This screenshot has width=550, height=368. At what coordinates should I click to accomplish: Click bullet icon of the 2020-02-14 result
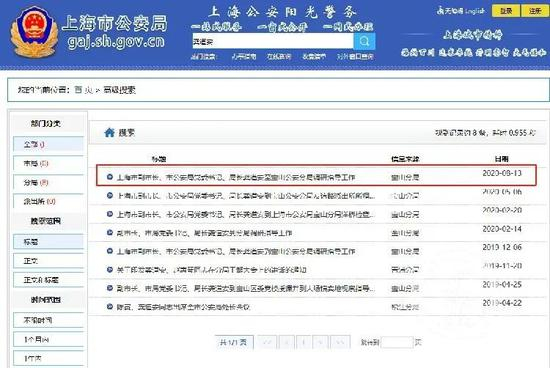coord(109,233)
